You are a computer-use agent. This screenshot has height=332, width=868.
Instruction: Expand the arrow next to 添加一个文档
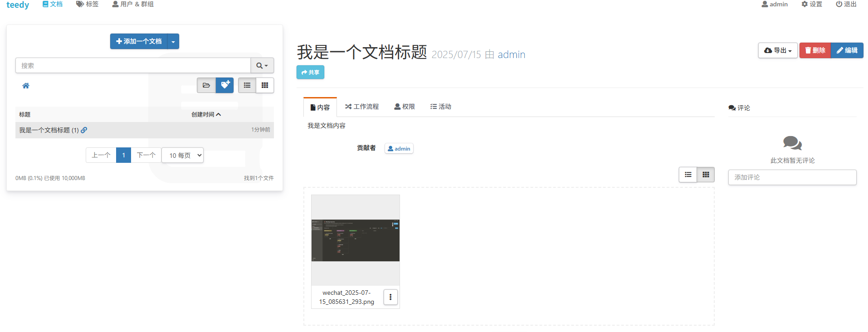(173, 41)
